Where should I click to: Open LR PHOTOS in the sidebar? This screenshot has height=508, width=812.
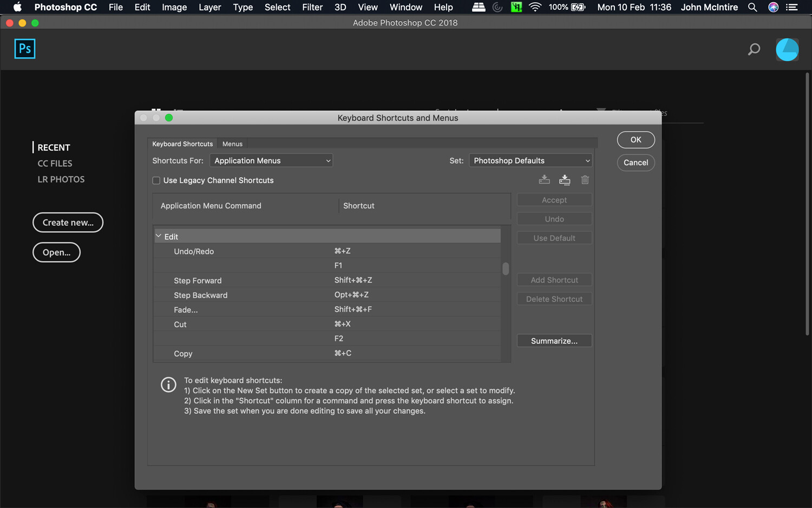point(61,179)
